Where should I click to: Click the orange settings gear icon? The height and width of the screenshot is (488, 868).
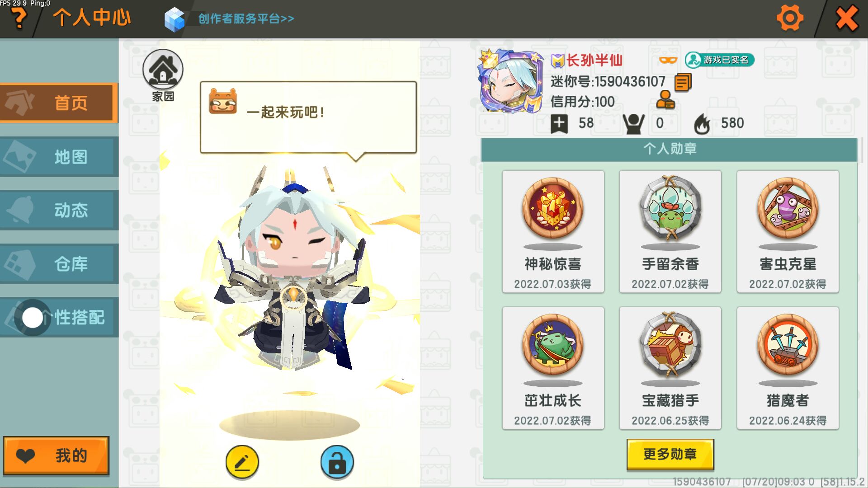[x=790, y=19]
